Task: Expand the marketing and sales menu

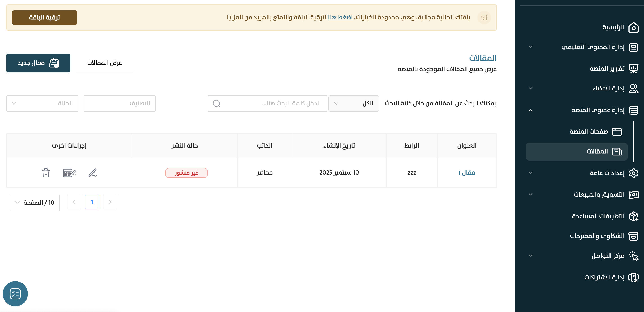Action: click(531, 195)
